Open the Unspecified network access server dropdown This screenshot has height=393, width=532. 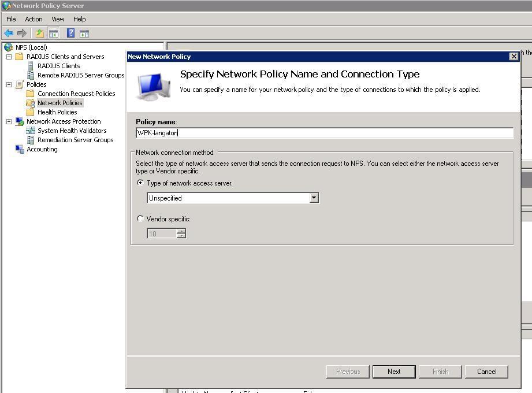(314, 198)
